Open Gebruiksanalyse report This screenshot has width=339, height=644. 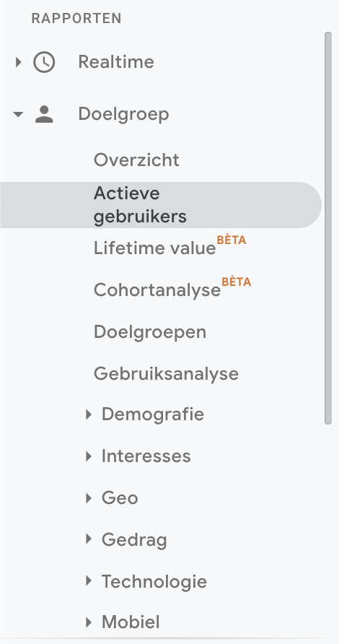[166, 374]
